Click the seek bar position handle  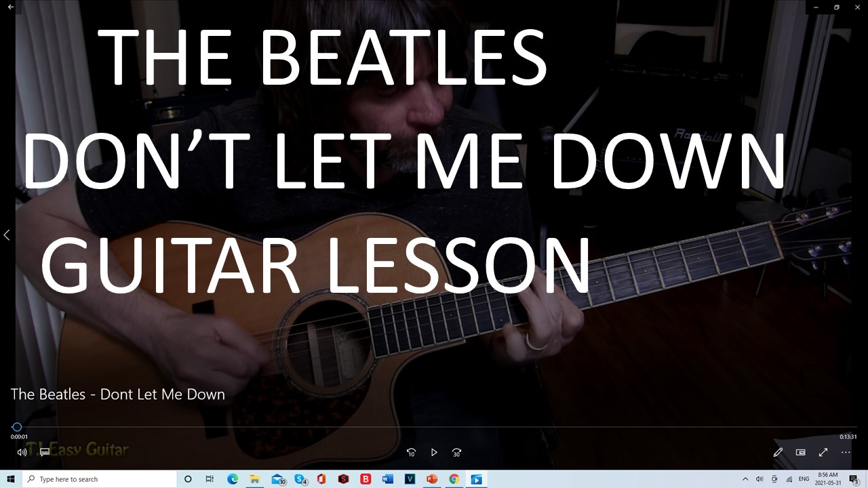pos(17,427)
